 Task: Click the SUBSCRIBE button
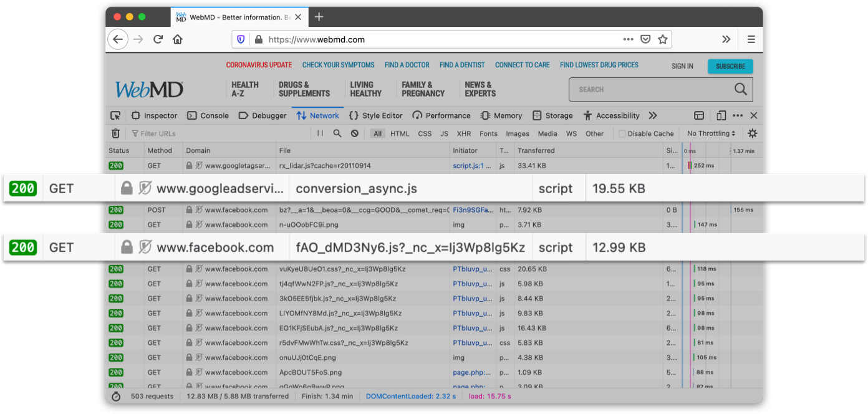click(x=730, y=66)
